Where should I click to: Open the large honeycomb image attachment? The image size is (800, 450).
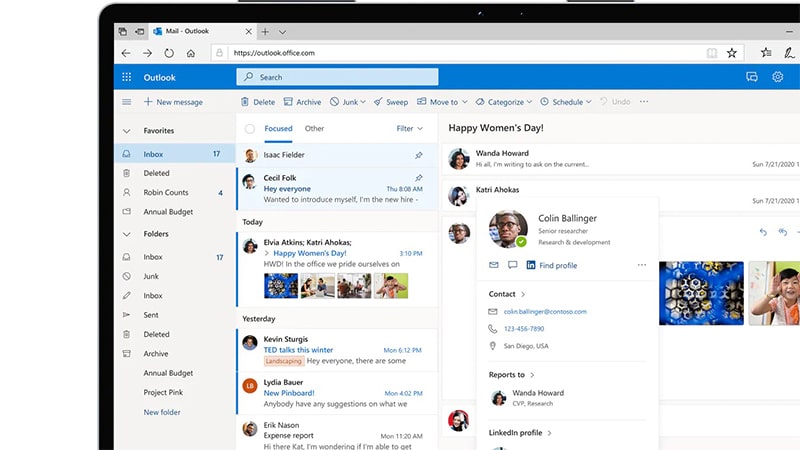pos(701,293)
